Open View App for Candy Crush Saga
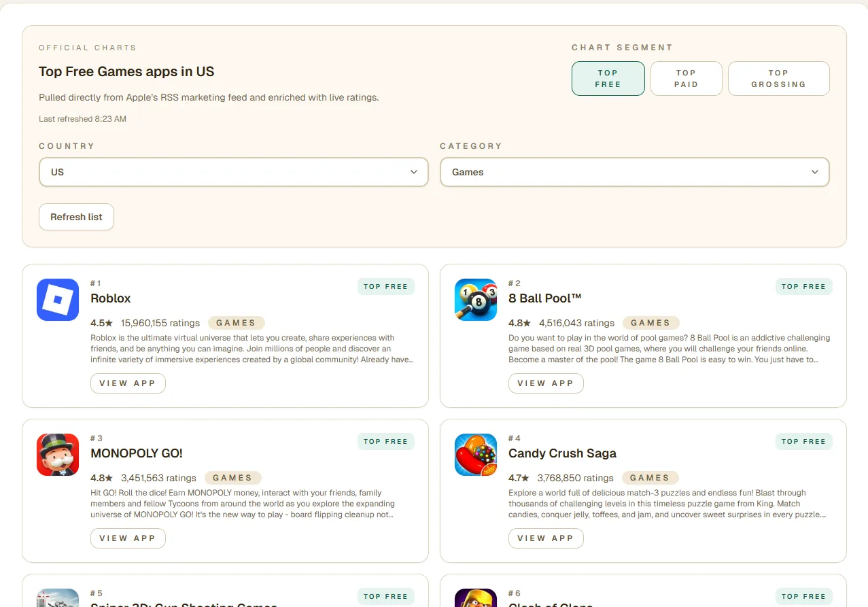 546,538
